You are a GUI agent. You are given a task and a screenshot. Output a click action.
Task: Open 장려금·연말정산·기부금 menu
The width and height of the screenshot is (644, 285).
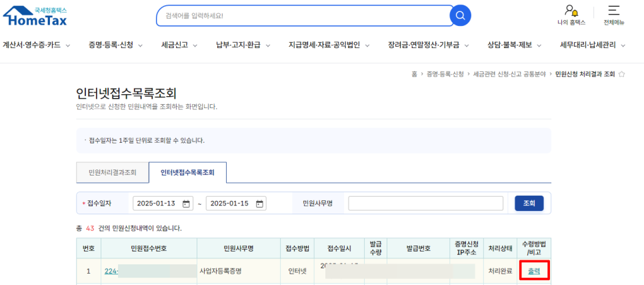pos(428,45)
